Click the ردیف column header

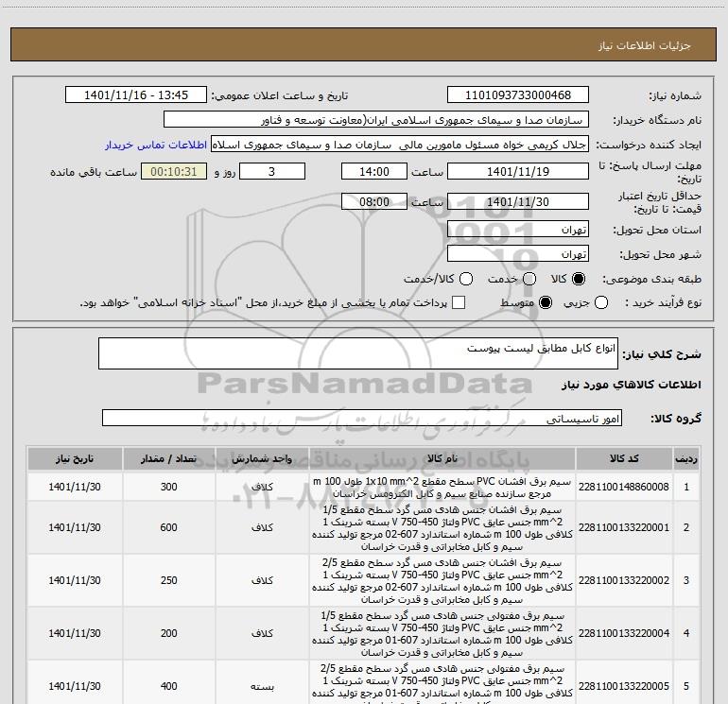pyautogui.click(x=686, y=458)
